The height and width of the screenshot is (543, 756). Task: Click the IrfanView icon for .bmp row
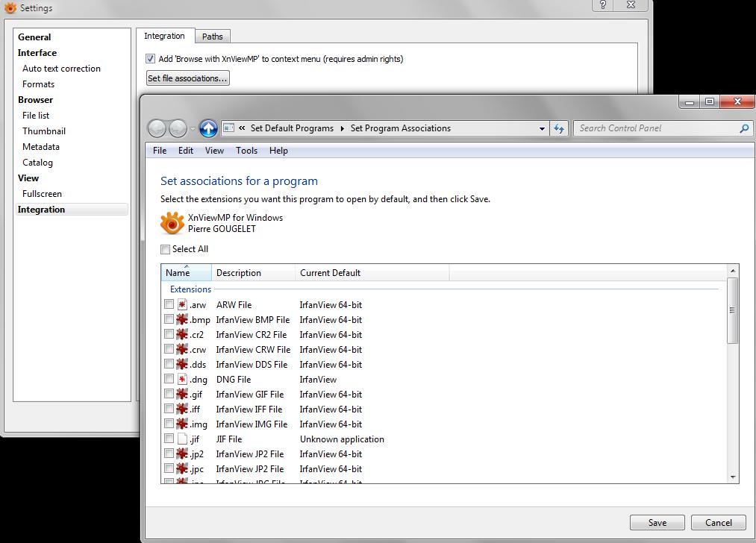(x=182, y=319)
